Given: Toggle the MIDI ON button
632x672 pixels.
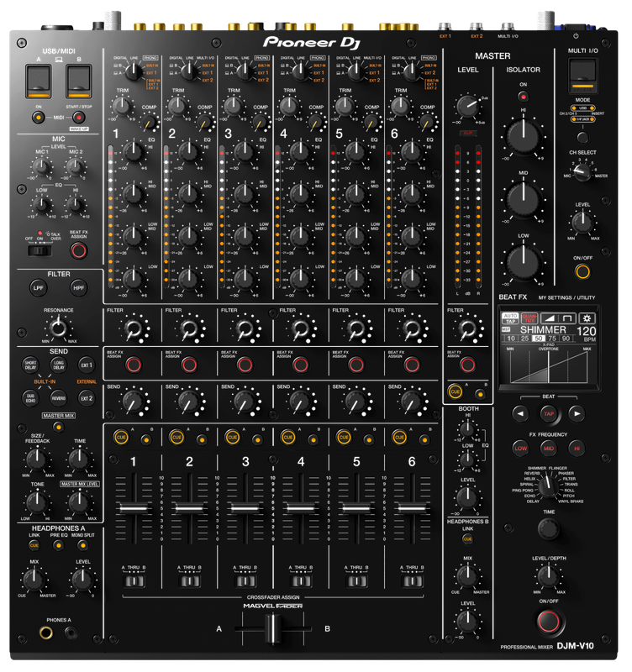Looking at the screenshot, I should (38, 118).
